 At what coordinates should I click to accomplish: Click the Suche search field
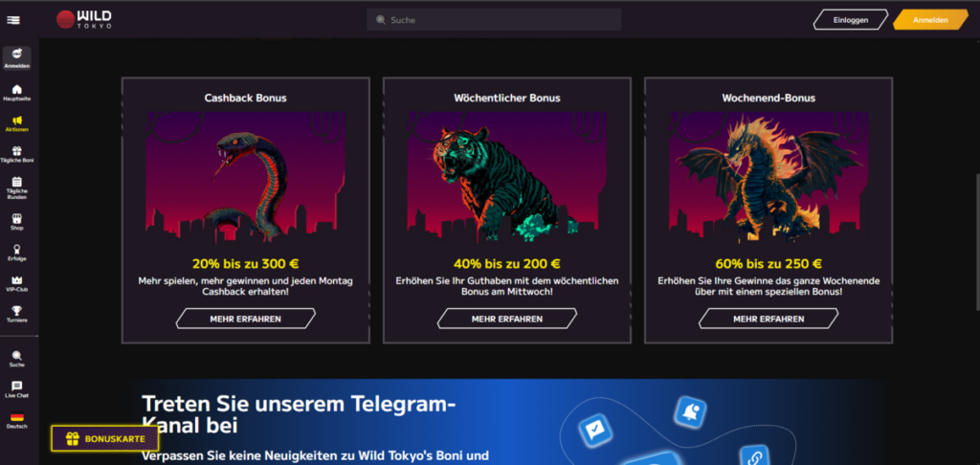pos(494,20)
